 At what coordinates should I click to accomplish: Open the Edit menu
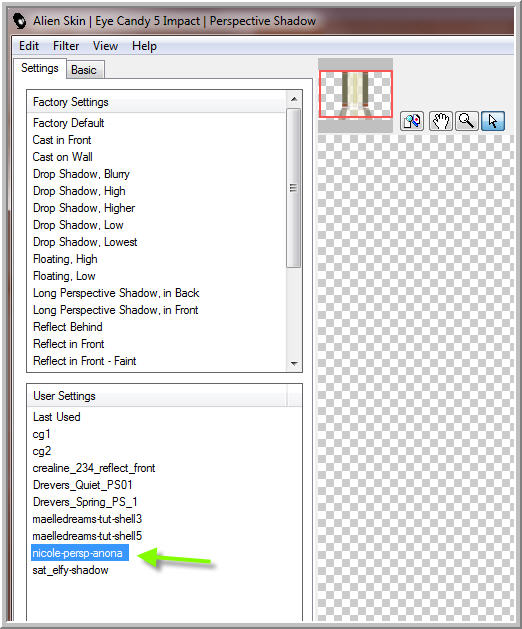[29, 46]
